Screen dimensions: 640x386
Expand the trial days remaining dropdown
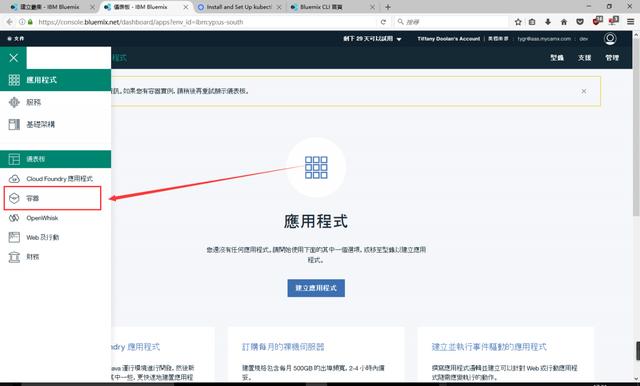point(372,39)
